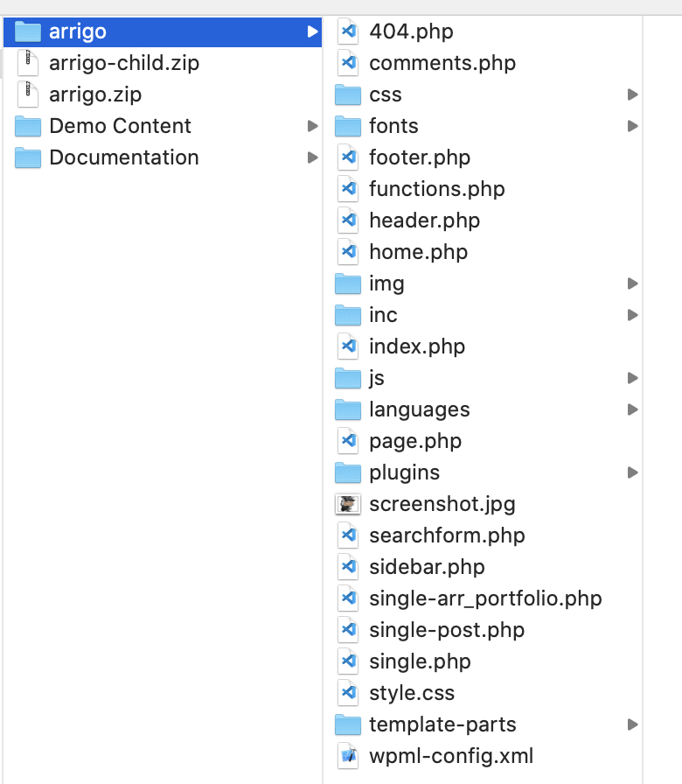This screenshot has height=784, width=682.
Task: Click the wpml-config.xml file icon
Action: tap(348, 757)
